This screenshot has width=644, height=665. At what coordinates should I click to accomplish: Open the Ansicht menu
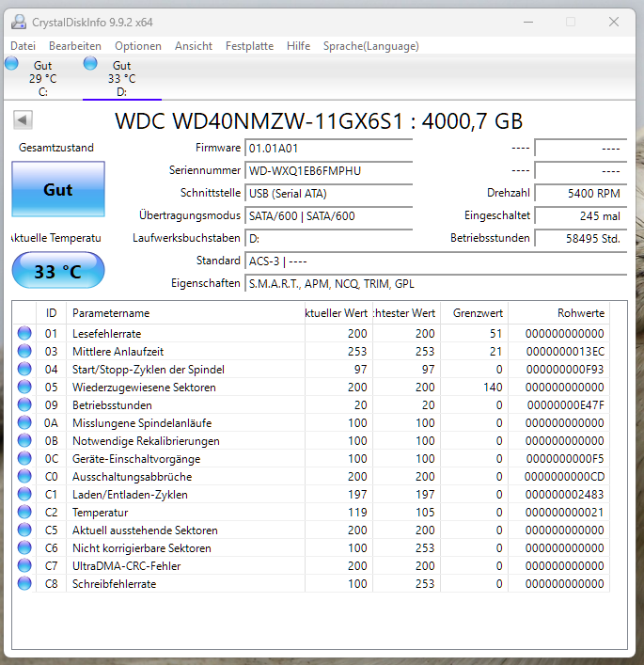tap(194, 46)
